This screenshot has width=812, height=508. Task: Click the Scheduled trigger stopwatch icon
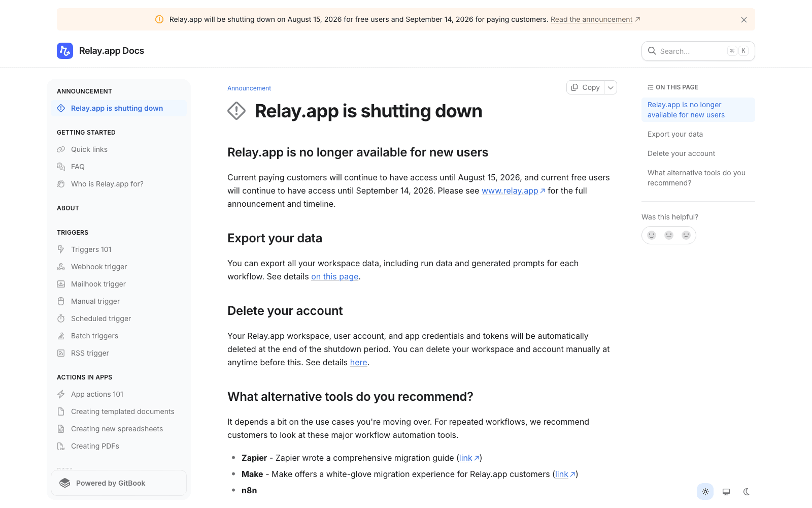tap(61, 319)
